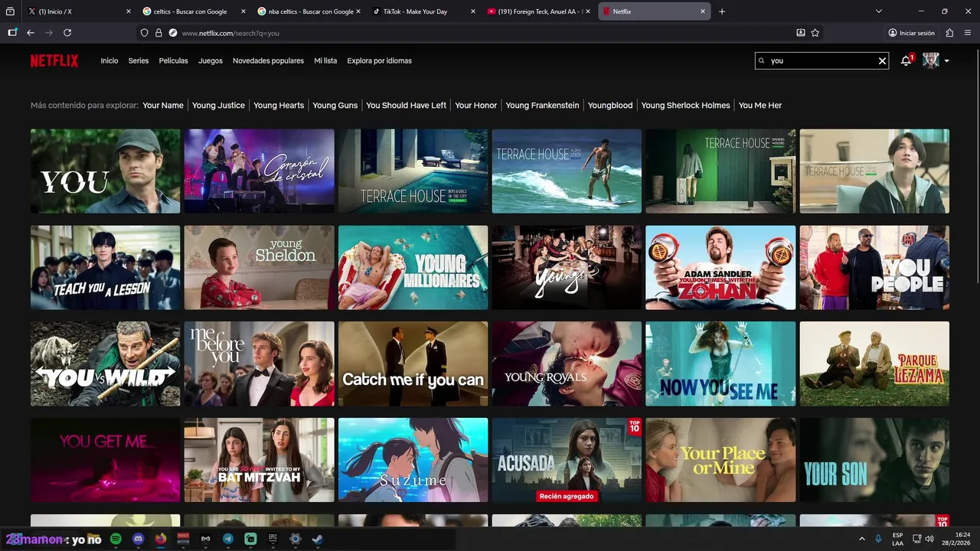Select the 'Youngblood' suggestion
The width and height of the screenshot is (980, 551).
pyautogui.click(x=610, y=106)
